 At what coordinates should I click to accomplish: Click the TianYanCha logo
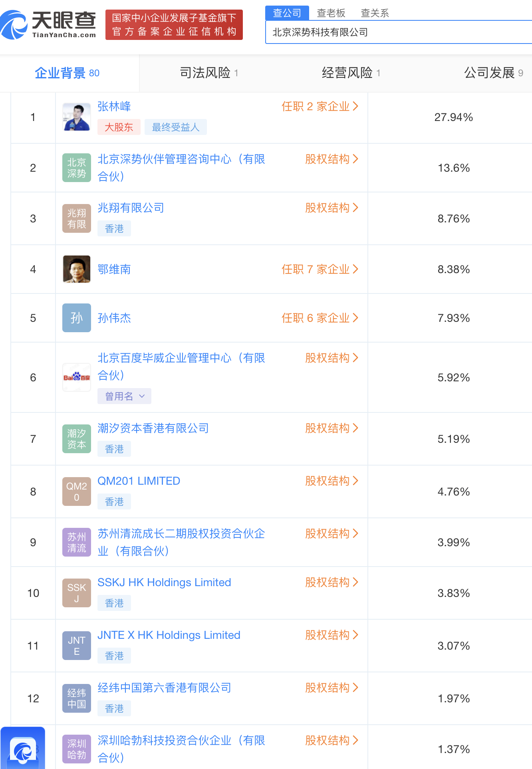pos(49,25)
